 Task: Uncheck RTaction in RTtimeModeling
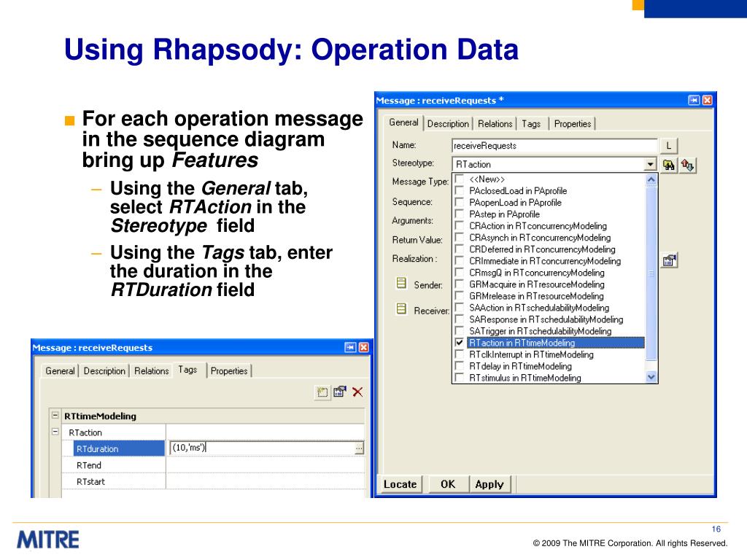460,343
